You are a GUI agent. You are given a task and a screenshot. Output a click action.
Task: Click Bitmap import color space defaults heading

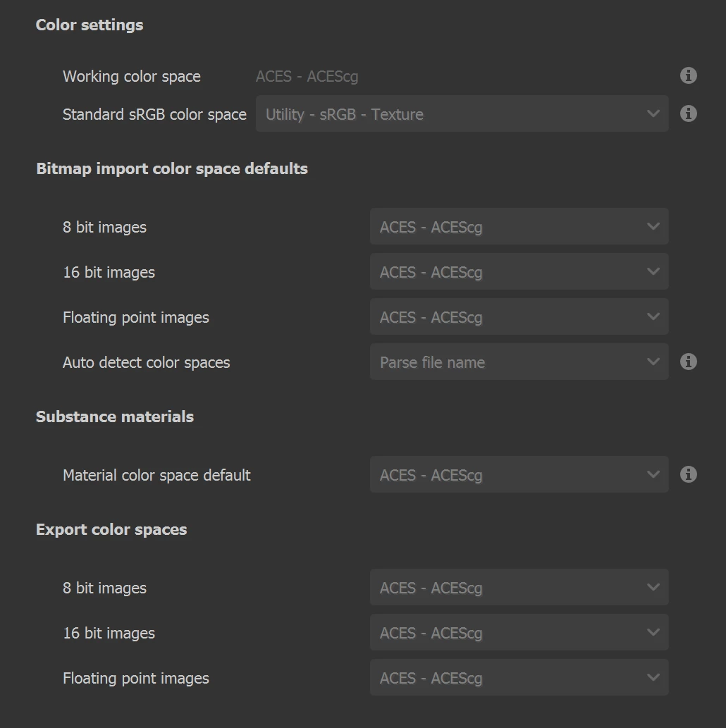(x=172, y=168)
